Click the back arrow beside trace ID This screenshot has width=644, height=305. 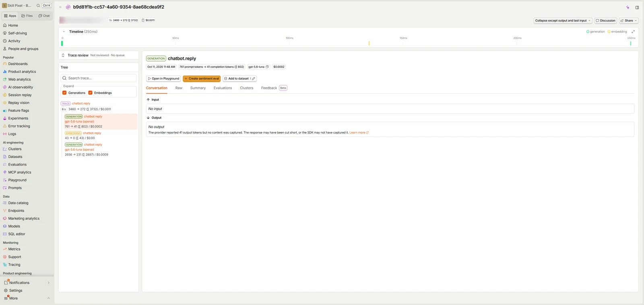pos(61,7)
